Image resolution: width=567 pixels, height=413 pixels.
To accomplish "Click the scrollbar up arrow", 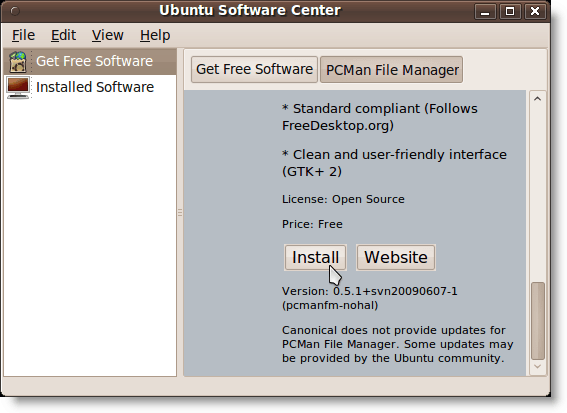I will click(537, 99).
